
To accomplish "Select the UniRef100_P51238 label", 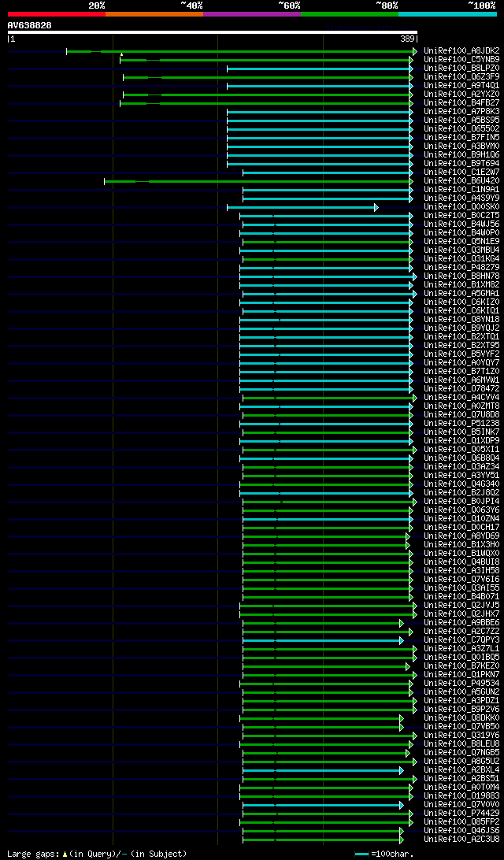I will 461,424.
